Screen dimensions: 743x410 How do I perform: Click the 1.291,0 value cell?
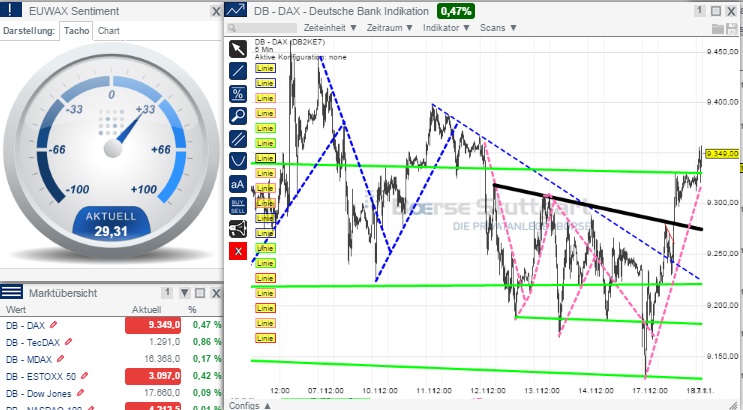pyautogui.click(x=165, y=342)
